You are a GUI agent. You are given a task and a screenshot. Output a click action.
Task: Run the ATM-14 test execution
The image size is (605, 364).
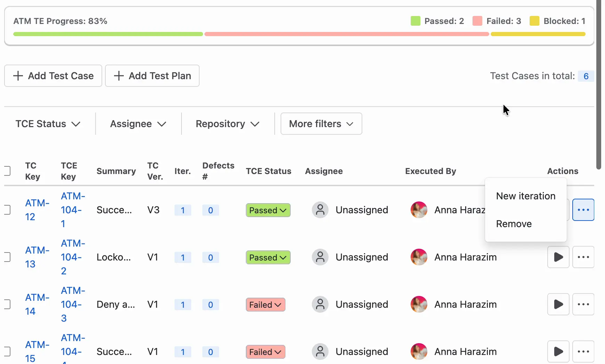tap(558, 304)
